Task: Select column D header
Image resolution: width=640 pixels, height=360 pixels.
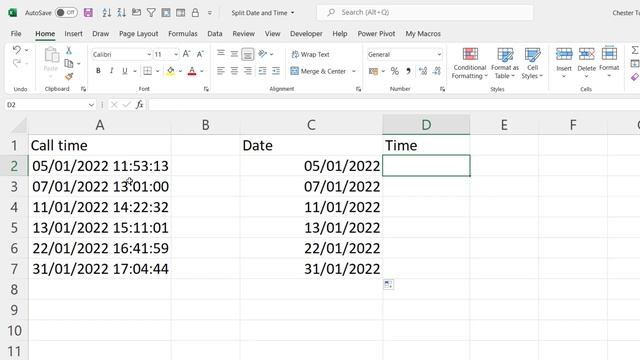Action: [426, 125]
